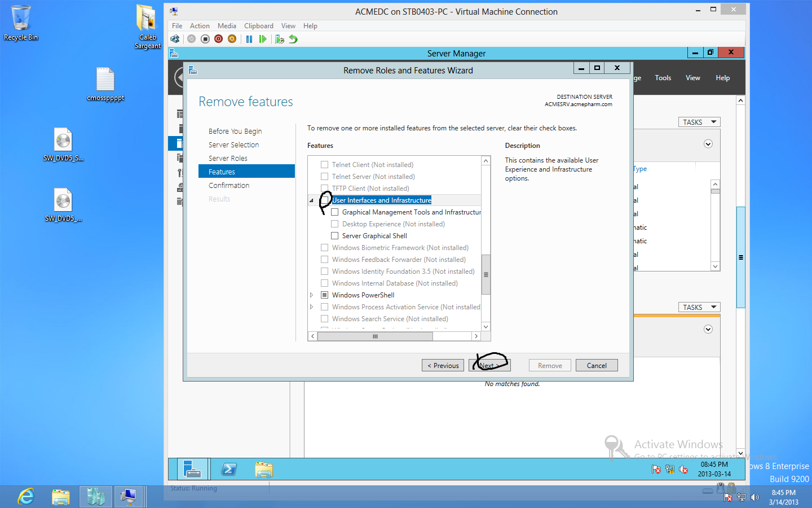Launch PowerShell from guest taskbar
The height and width of the screenshot is (508, 812).
pos(229,469)
